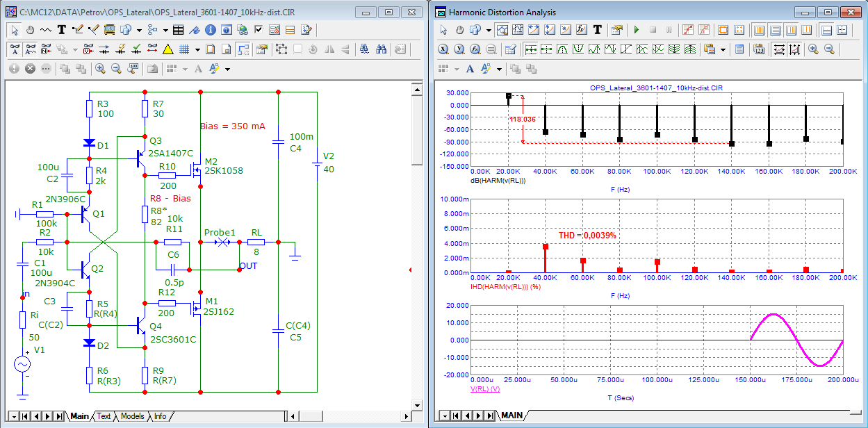Toggle the checkbox icon in schematic toolbar
The width and height of the screenshot is (868, 428).
pos(259,30)
